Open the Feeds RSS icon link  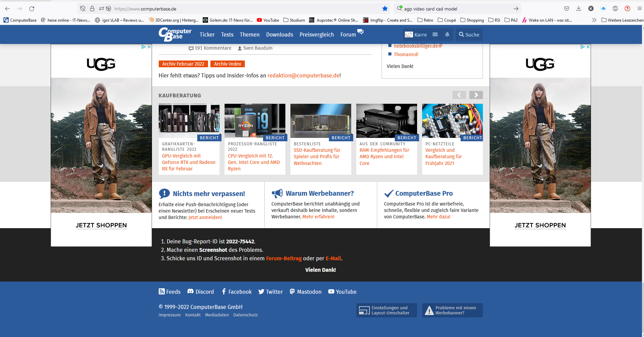pos(170,292)
